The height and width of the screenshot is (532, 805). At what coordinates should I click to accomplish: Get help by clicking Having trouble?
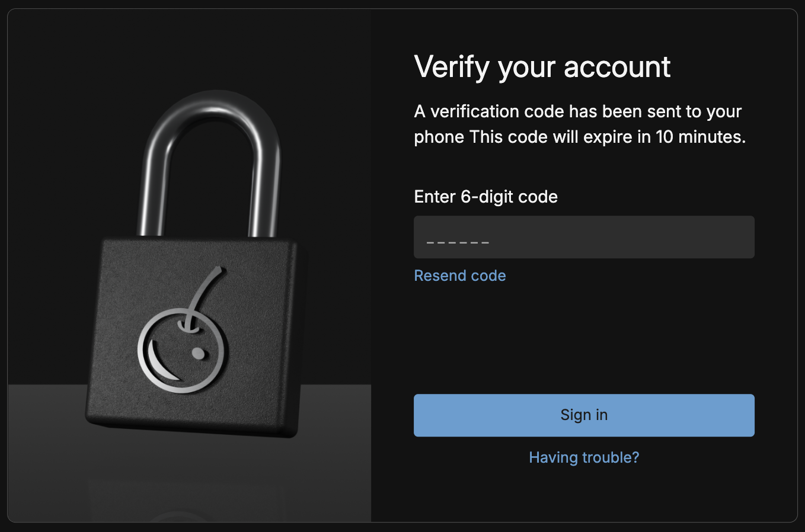pos(584,457)
